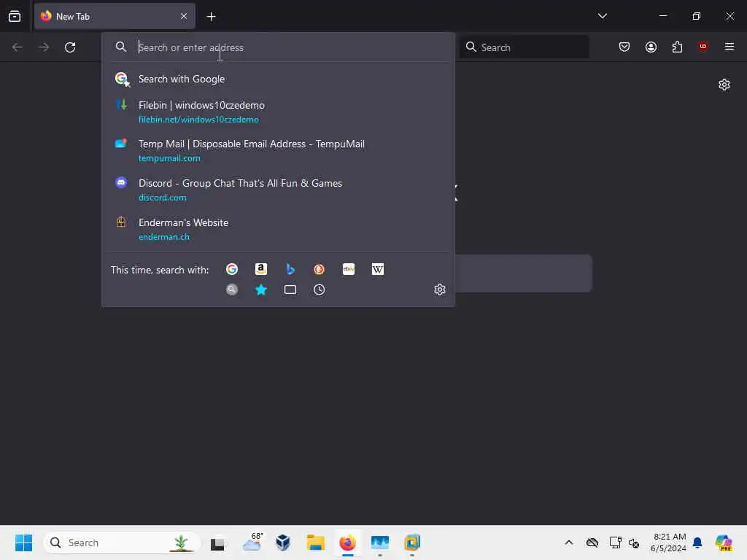Open a new tab with plus button
The width and height of the screenshot is (747, 560).
pos(211,17)
